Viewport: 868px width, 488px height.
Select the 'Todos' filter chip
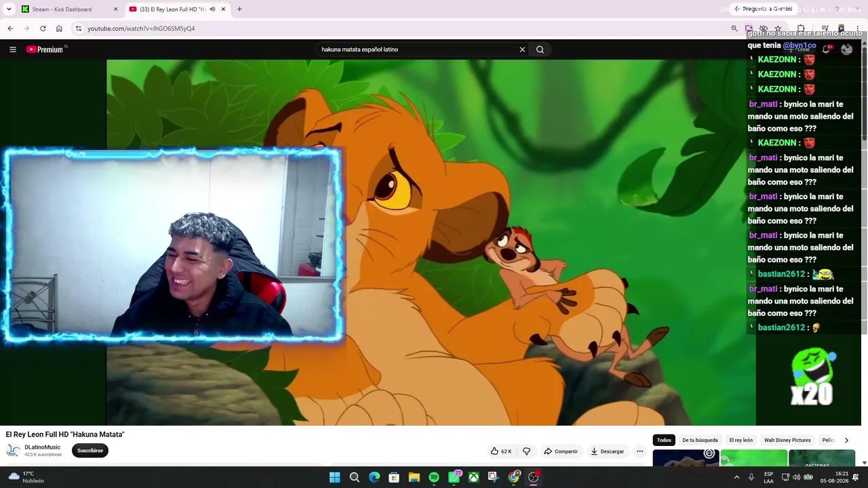point(664,441)
